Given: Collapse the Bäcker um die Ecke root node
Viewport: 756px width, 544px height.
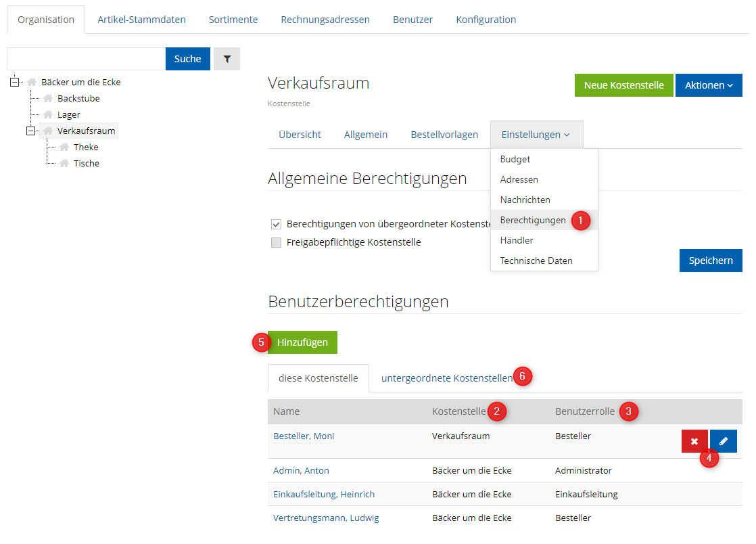Looking at the screenshot, I should (x=14, y=83).
